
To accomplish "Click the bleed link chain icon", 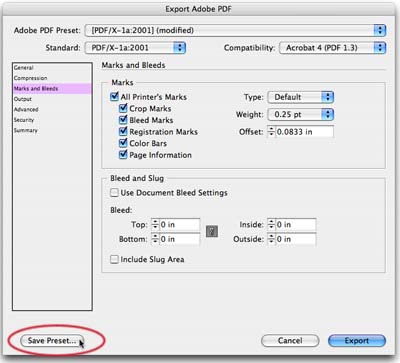I will coord(212,231).
